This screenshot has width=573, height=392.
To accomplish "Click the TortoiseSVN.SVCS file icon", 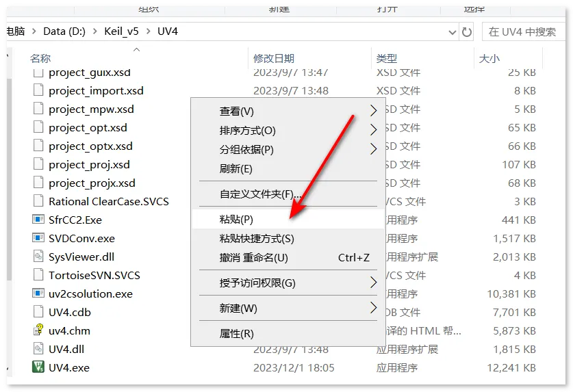I will (38, 275).
